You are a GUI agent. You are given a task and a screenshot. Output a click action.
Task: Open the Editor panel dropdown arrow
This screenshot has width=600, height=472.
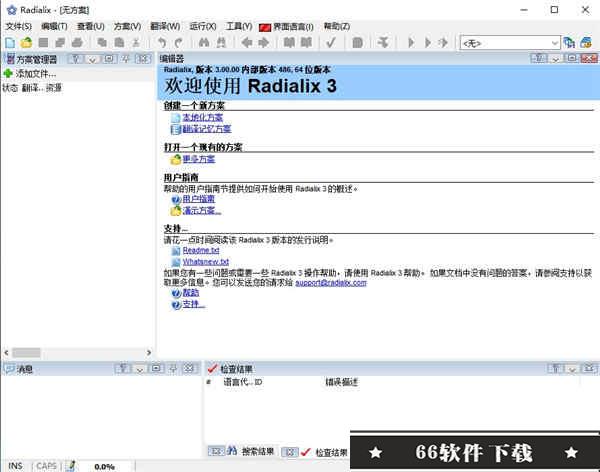click(x=556, y=59)
